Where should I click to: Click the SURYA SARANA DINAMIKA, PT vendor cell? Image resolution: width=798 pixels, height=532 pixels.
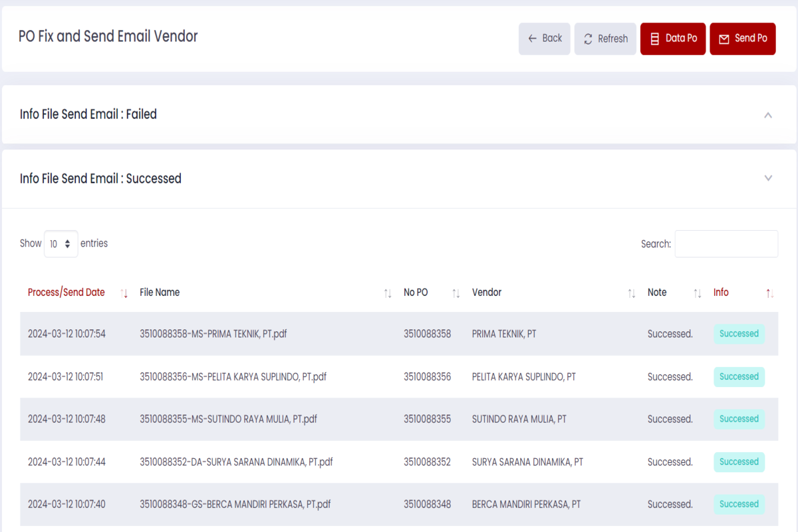(527, 462)
